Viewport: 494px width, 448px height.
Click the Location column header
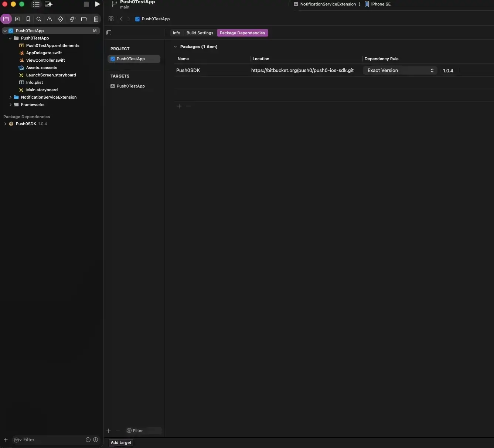pyautogui.click(x=261, y=59)
